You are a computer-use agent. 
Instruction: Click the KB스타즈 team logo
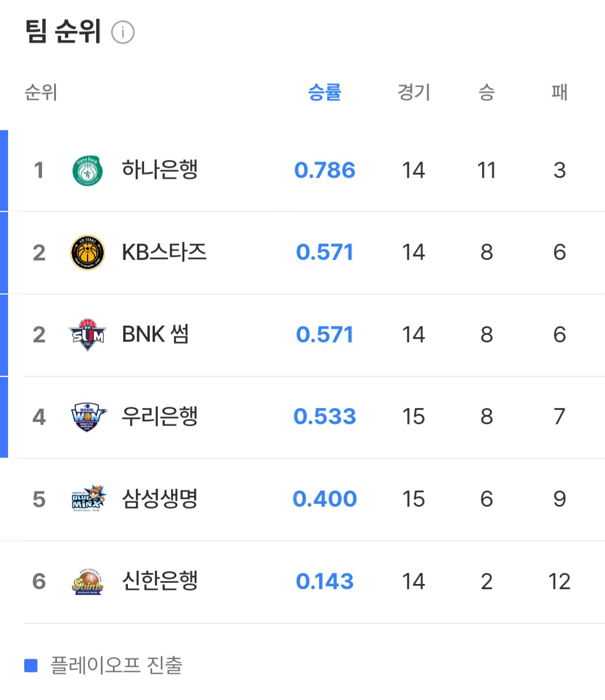tap(88, 253)
